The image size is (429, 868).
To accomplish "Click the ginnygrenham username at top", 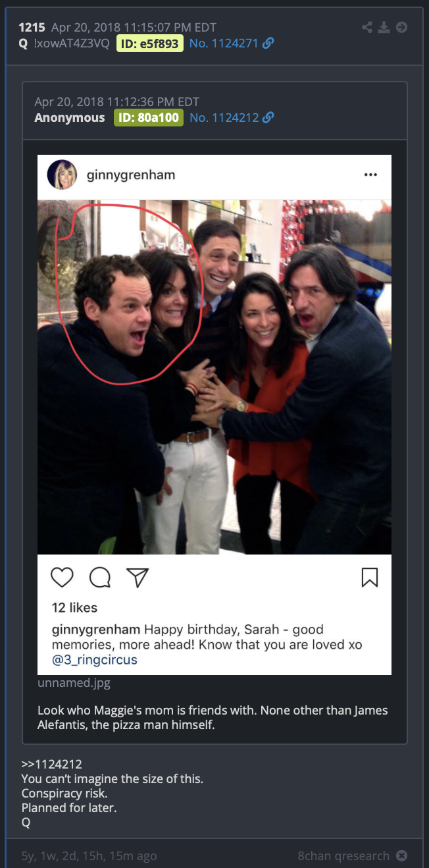I will click(131, 176).
